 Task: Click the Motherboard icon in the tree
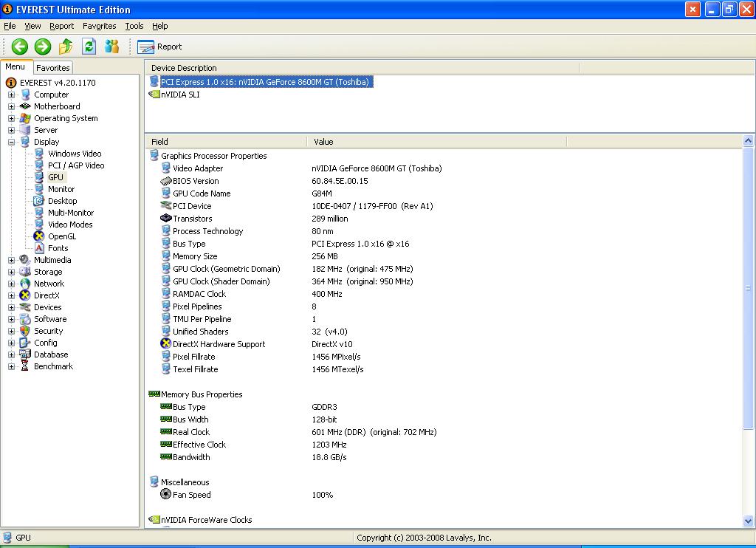click(24, 106)
